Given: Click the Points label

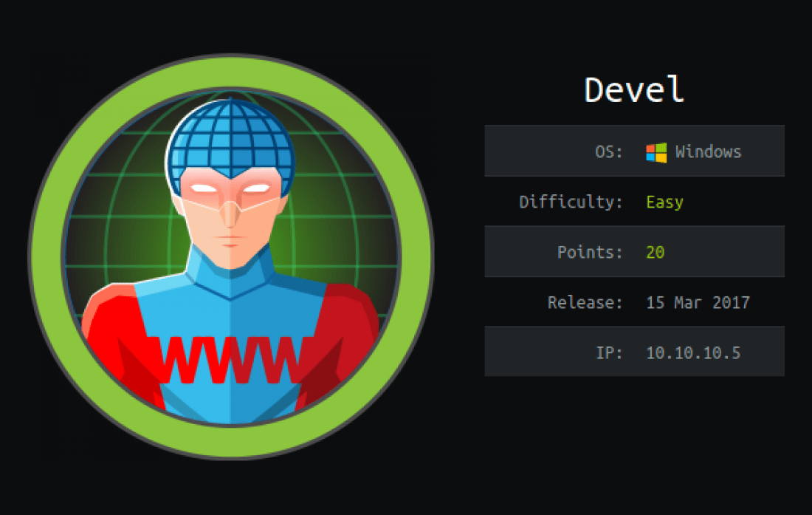Looking at the screenshot, I should (590, 252).
